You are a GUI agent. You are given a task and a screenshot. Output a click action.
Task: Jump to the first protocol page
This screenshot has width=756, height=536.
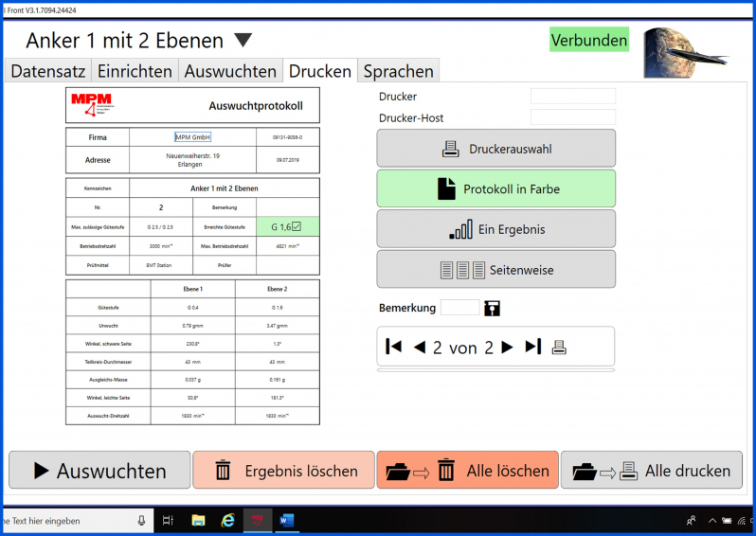393,348
